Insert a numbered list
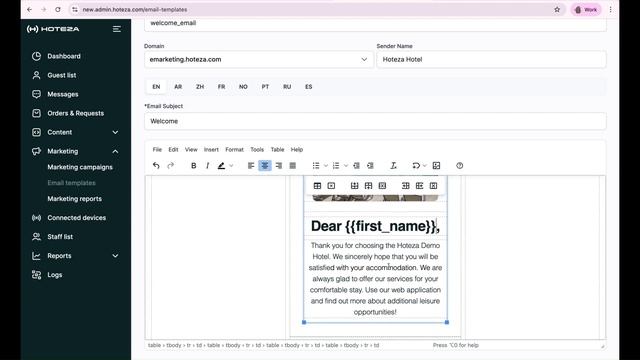Viewport: 640px width, 360px height. tap(336, 166)
